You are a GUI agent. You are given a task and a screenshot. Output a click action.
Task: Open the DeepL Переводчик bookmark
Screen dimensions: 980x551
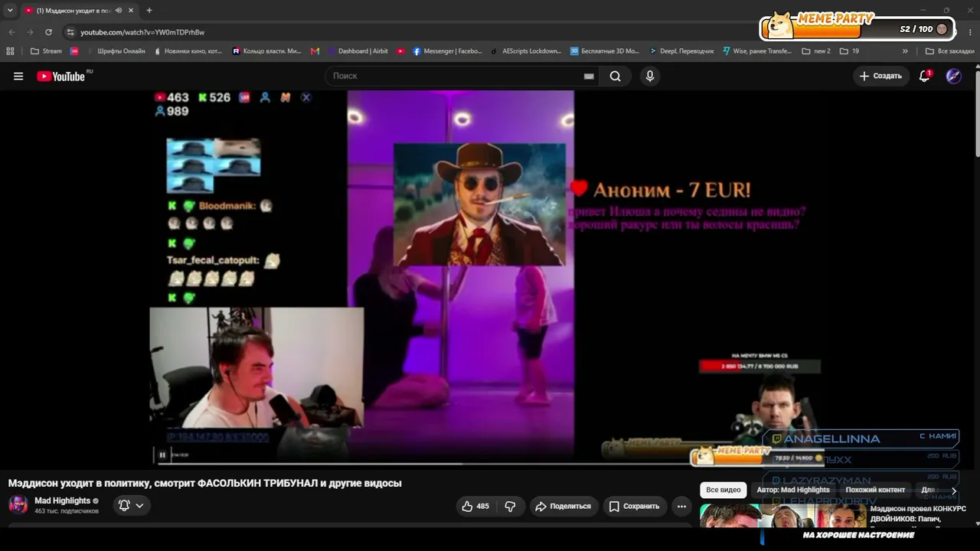pyautogui.click(x=681, y=51)
